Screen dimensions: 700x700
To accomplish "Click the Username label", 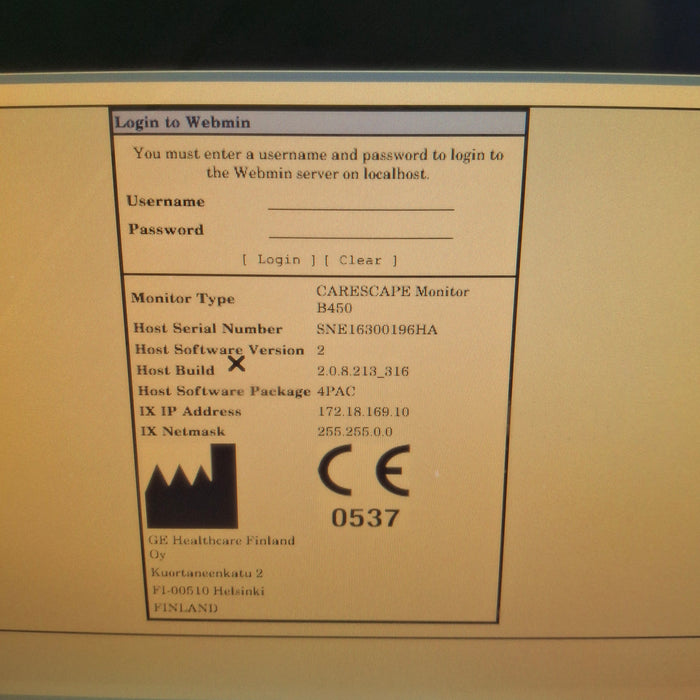I will point(165,201).
